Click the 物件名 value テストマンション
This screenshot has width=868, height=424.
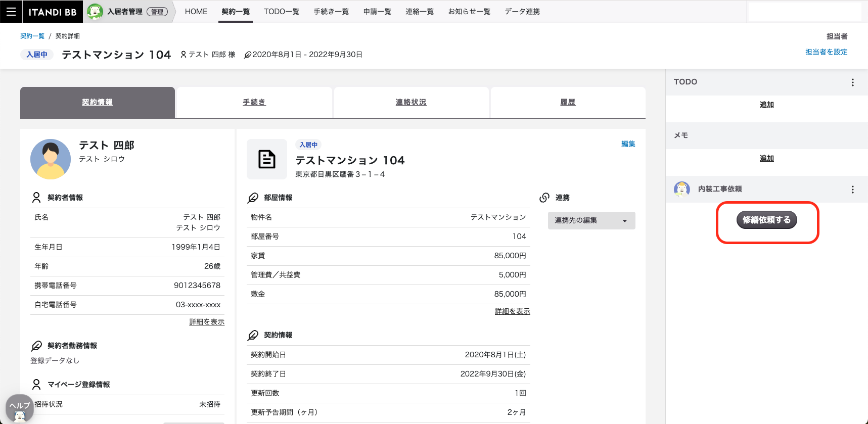(498, 217)
